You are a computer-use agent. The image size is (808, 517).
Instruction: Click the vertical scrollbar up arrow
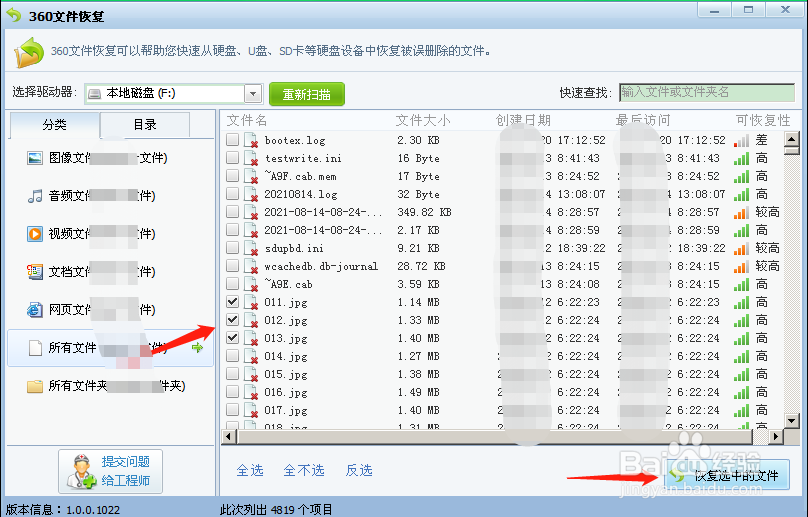click(792, 139)
